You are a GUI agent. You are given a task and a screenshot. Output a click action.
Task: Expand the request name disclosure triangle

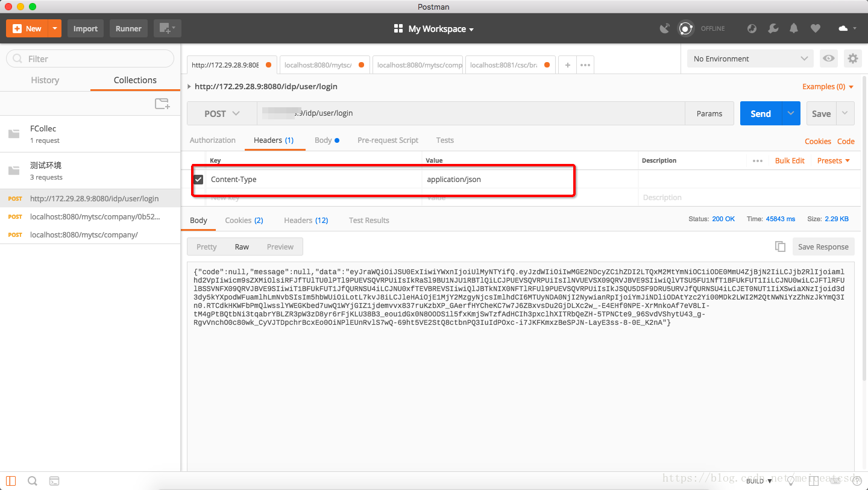[x=190, y=87]
